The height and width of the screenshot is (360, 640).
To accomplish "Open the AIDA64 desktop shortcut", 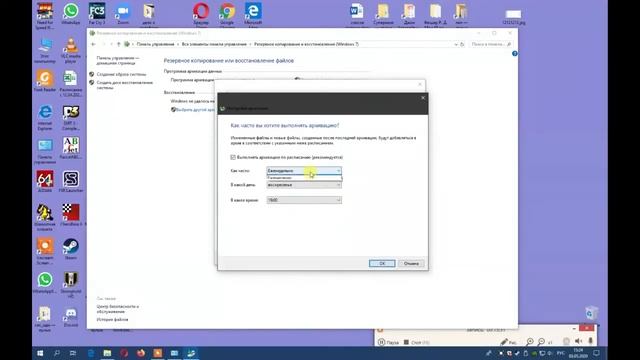I will pyautogui.click(x=44, y=182).
